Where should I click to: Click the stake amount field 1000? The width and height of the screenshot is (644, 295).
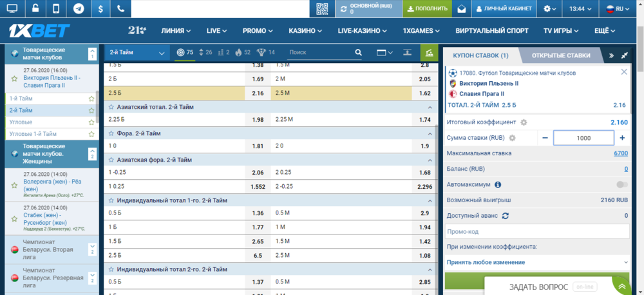(583, 138)
